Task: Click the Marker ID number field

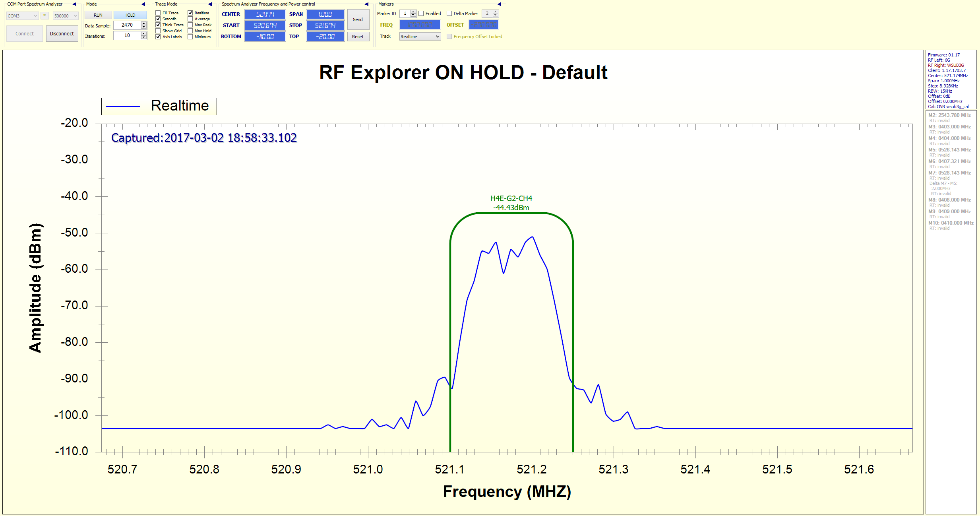Action: coord(405,14)
